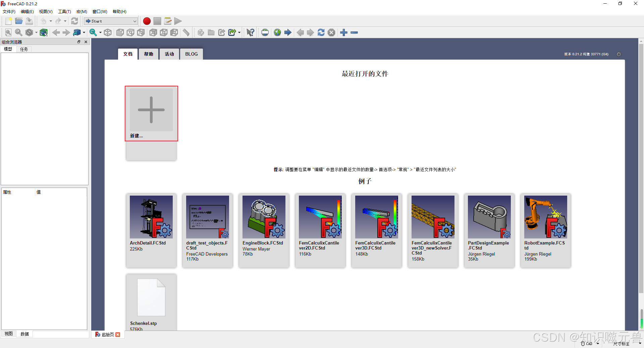Switch to the 活动 start page tab
Screen dimensions: 644x348
pyautogui.click(x=169, y=54)
